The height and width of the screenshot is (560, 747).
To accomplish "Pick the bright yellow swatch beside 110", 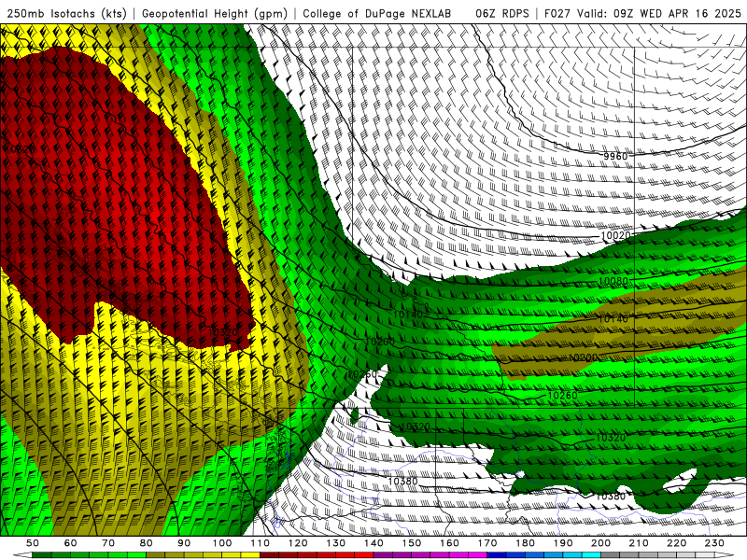I will click(x=250, y=554).
